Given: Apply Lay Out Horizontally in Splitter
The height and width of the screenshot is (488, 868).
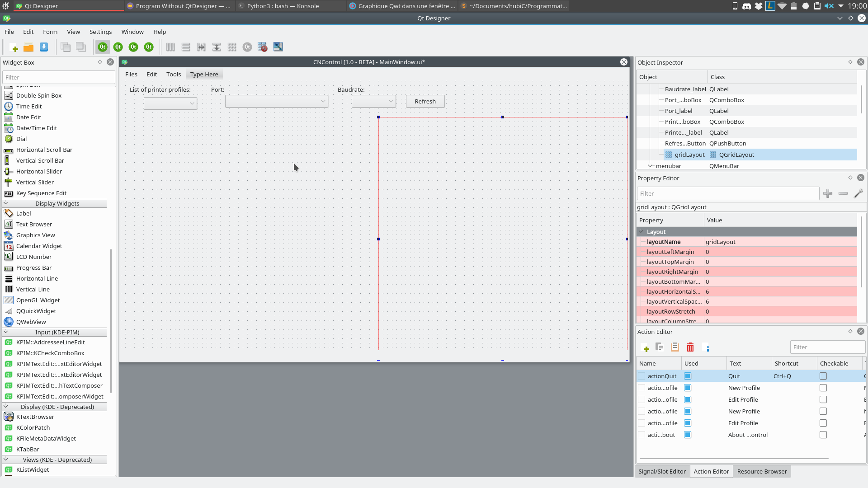Looking at the screenshot, I should 201,47.
